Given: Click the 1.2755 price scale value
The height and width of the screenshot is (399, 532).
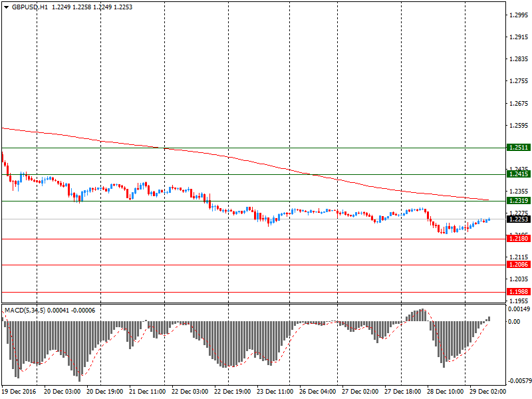Looking at the screenshot, I should pyautogui.click(x=519, y=81).
